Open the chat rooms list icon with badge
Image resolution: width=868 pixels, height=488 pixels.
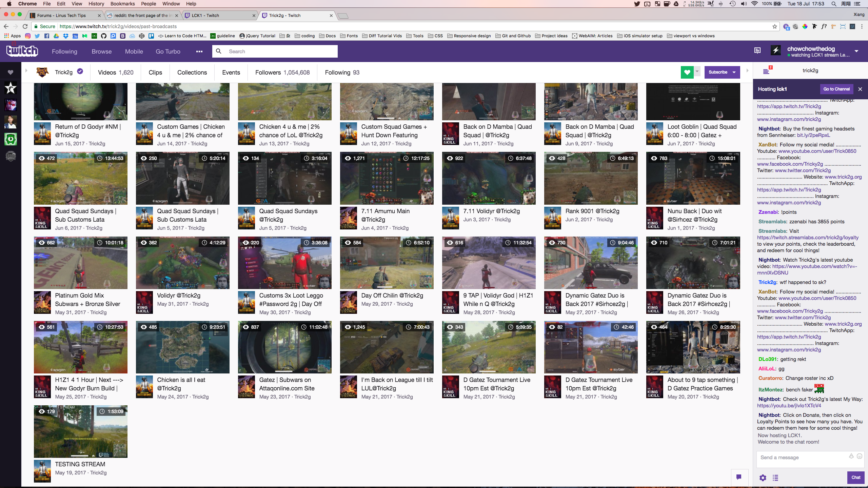pos(766,71)
